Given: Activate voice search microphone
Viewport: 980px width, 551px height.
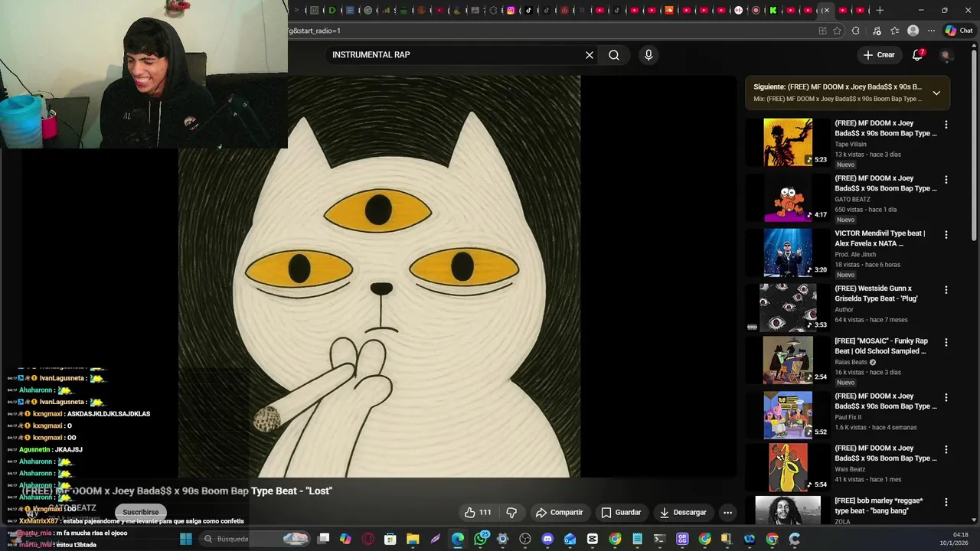Looking at the screenshot, I should (648, 55).
